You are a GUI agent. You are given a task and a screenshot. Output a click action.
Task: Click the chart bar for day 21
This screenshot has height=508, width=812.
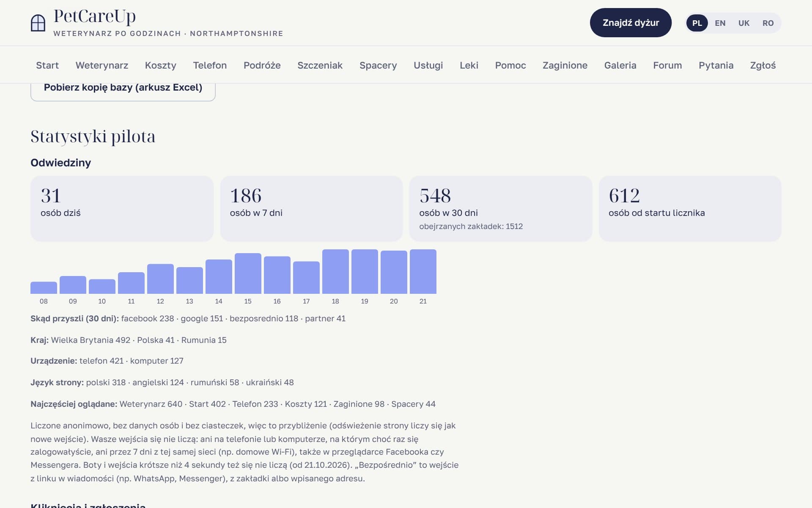pos(423,272)
